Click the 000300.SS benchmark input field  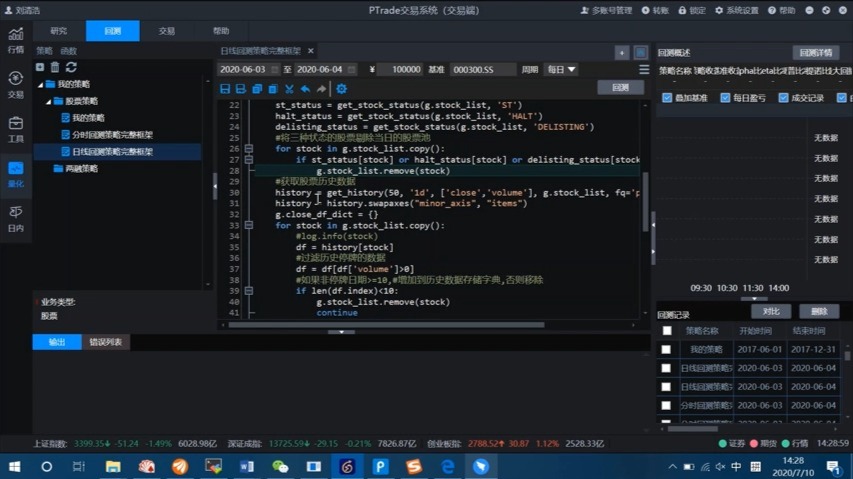coord(482,70)
